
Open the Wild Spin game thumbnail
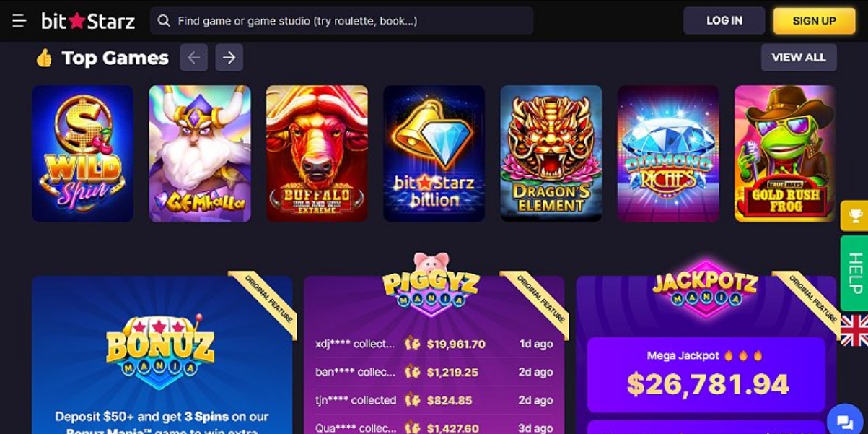(x=83, y=154)
